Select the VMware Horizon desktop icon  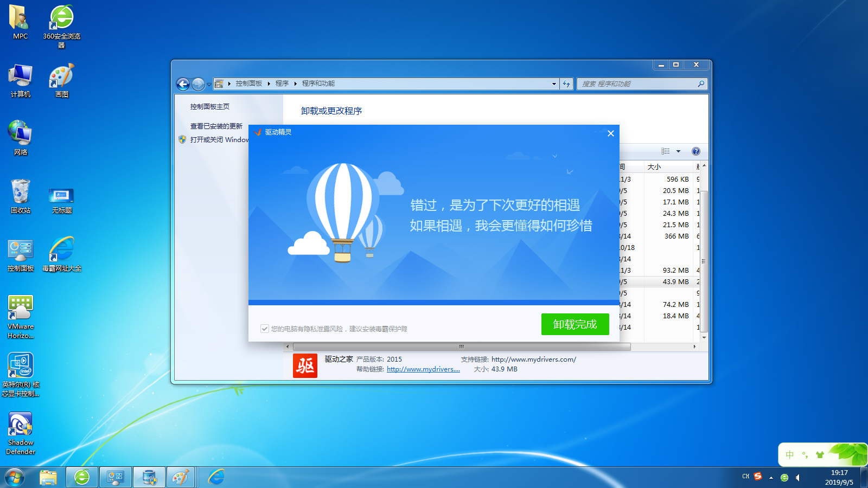[x=21, y=317]
